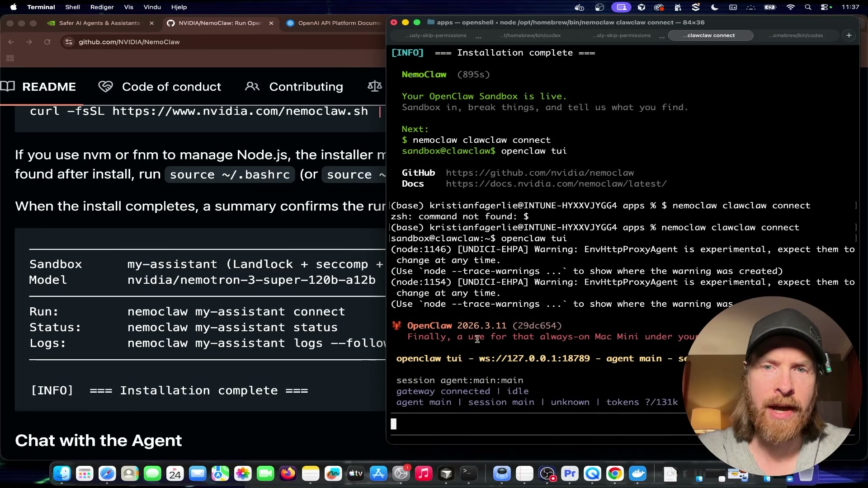Viewport: 868px width, 488px height.
Task: Click OBS icon in the menu bar
Action: click(x=600, y=7)
